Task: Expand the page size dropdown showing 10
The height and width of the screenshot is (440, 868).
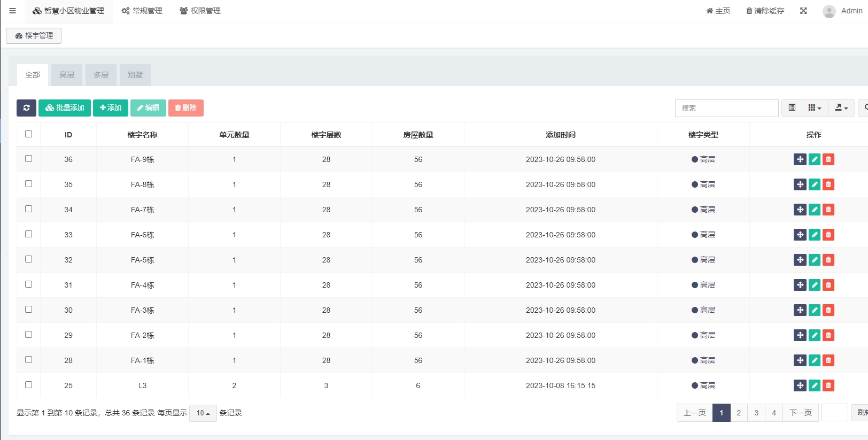Action: pyautogui.click(x=203, y=413)
